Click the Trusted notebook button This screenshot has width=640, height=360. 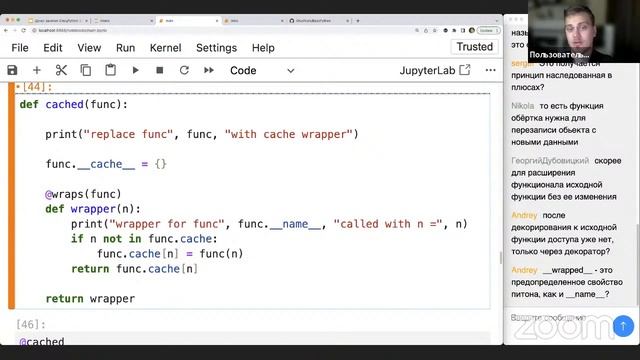pyautogui.click(x=474, y=47)
